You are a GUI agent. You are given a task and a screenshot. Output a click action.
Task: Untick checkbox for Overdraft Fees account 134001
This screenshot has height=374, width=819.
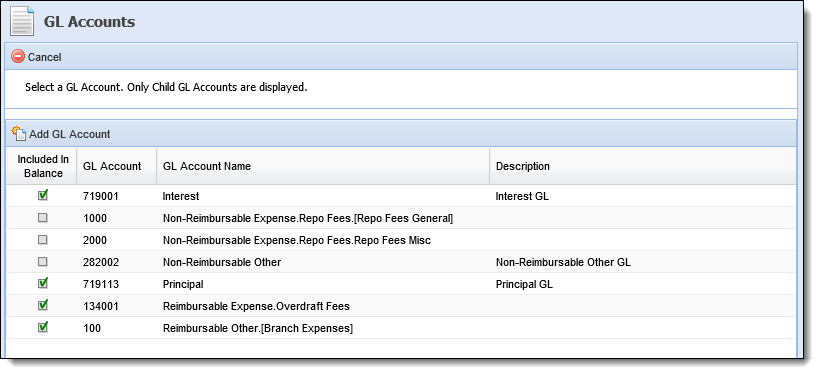(43, 305)
